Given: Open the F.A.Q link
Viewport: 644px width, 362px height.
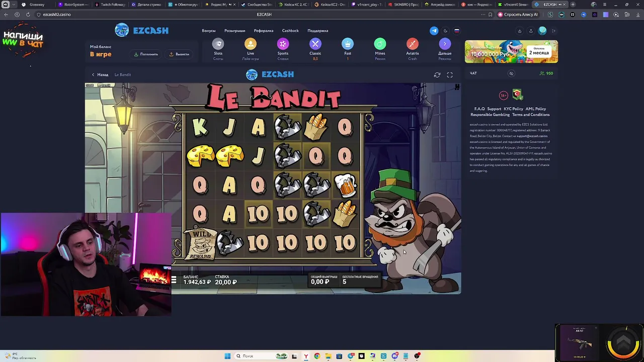Looking at the screenshot, I should [479, 109].
